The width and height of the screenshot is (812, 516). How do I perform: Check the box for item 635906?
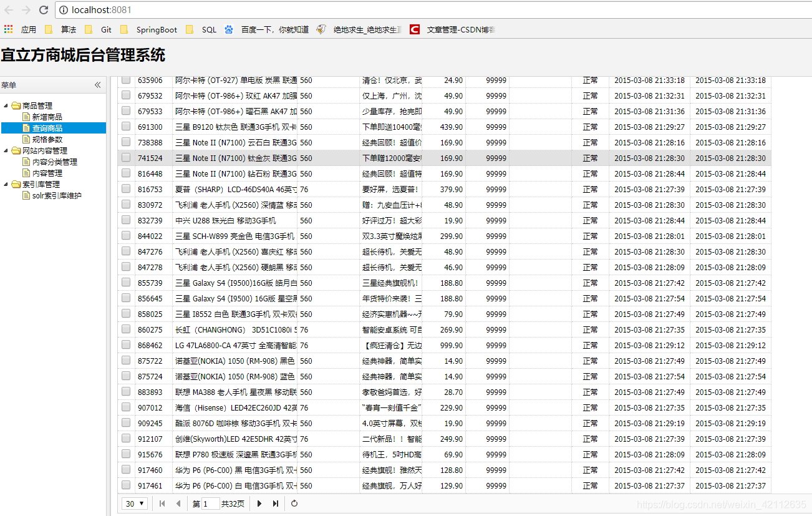click(126, 80)
